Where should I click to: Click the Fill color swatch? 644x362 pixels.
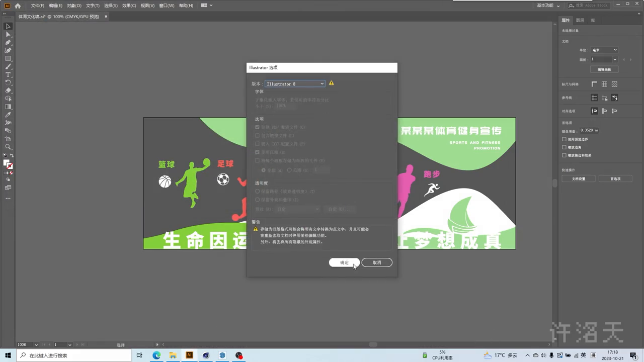point(7,162)
